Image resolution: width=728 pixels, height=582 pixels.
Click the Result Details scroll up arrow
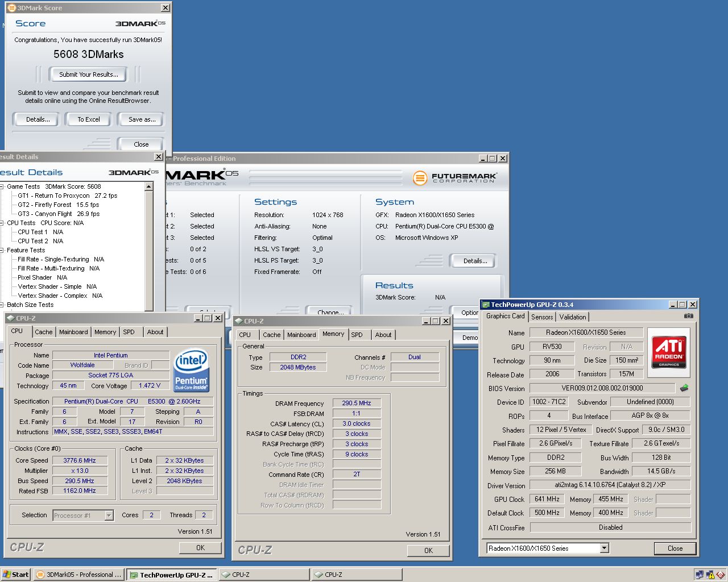pos(149,186)
